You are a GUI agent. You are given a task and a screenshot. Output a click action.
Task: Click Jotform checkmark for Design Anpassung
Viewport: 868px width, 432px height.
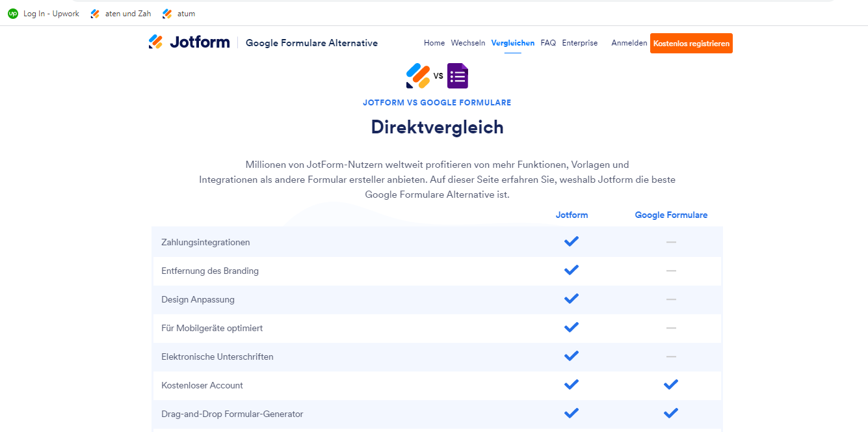(572, 299)
